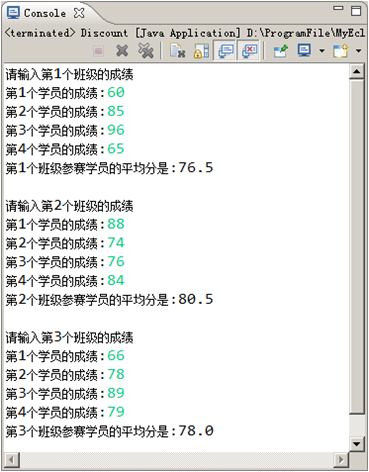
Task: Remove all terminated launches double-X icon
Action: 146,51
